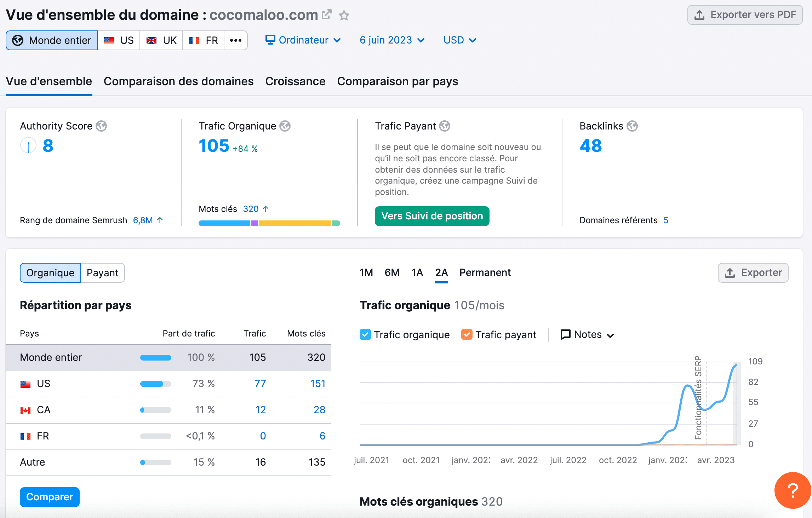The image size is (812, 518).
Task: Open the 6 juin 2023 date dropdown
Action: (x=392, y=40)
